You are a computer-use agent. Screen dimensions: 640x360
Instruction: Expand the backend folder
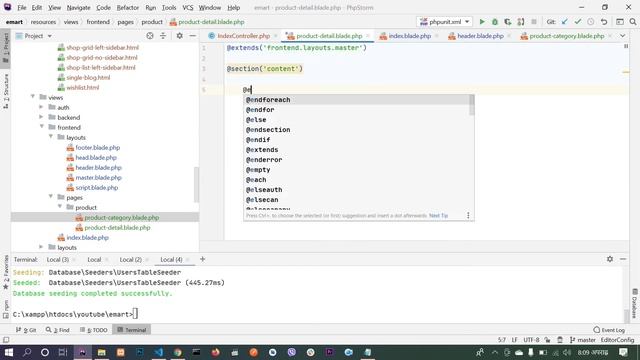click(41, 117)
